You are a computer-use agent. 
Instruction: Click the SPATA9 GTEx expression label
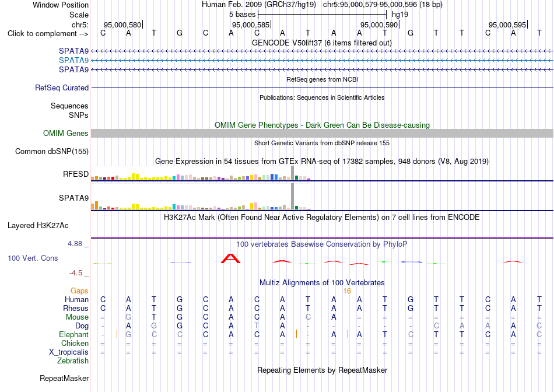tap(73, 198)
